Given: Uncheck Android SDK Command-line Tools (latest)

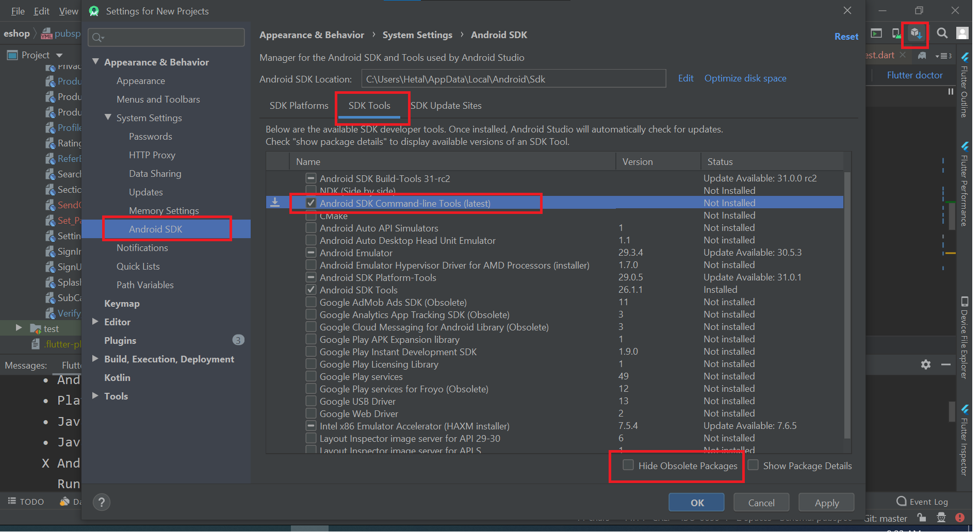Looking at the screenshot, I should pyautogui.click(x=311, y=203).
